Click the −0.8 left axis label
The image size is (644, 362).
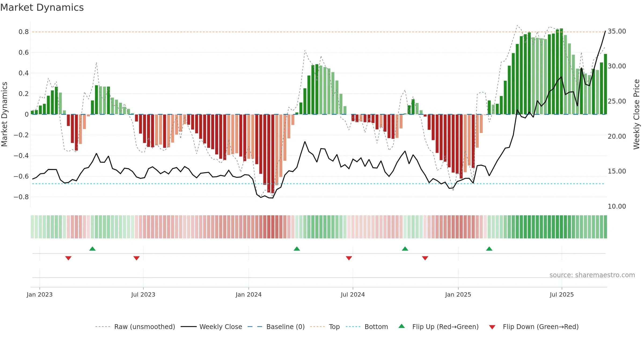click(x=21, y=197)
